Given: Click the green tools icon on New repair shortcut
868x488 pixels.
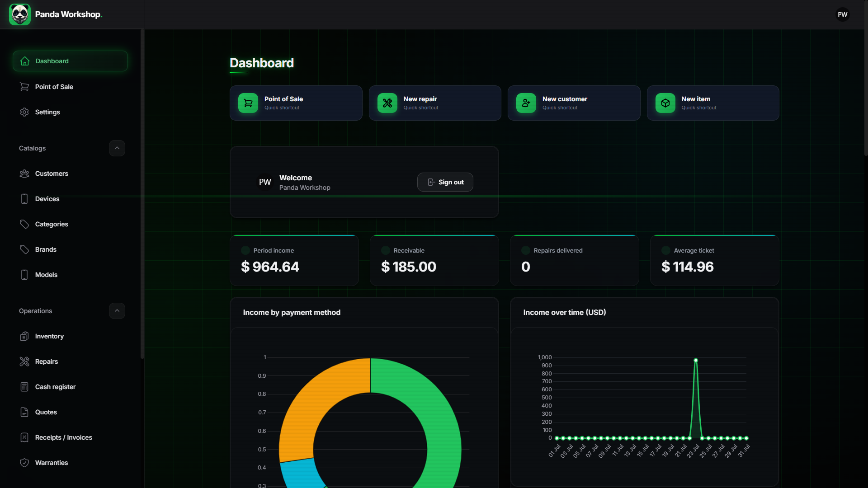Looking at the screenshot, I should (x=387, y=103).
